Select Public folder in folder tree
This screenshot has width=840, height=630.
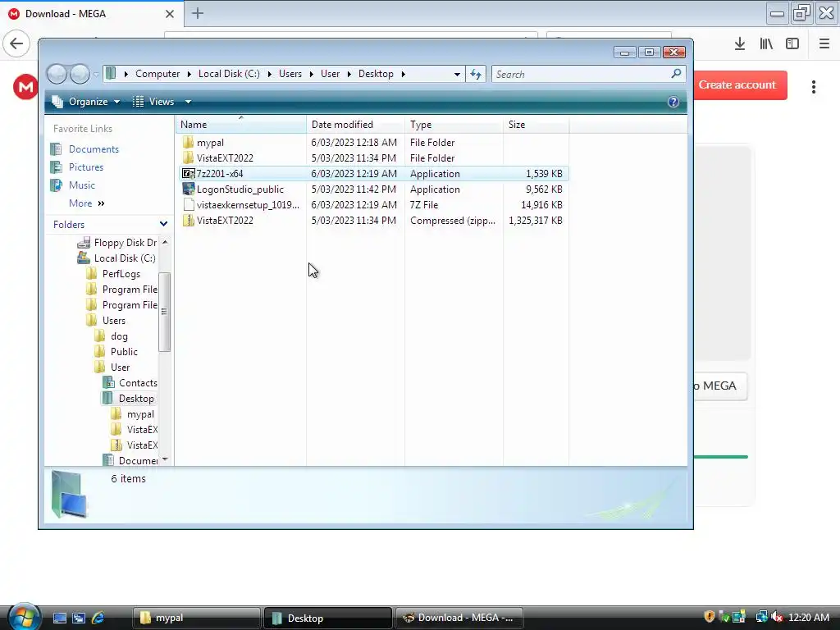pos(124,351)
